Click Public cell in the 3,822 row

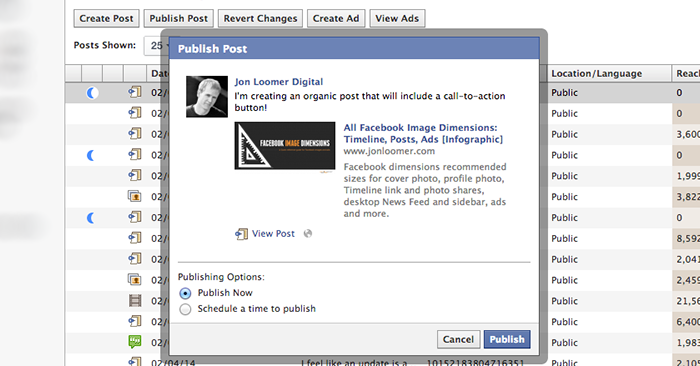click(x=564, y=197)
